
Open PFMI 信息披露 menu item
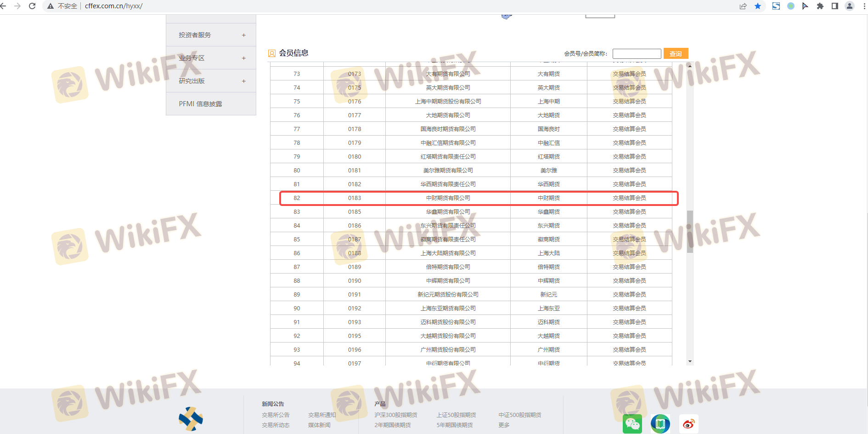[x=200, y=104]
